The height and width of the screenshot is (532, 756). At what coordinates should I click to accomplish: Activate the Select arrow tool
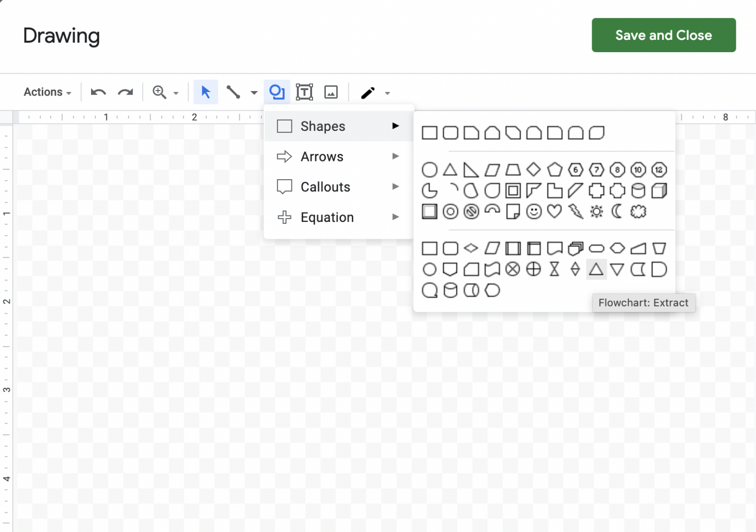(x=206, y=92)
